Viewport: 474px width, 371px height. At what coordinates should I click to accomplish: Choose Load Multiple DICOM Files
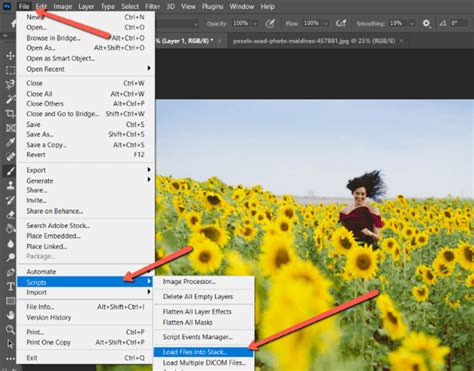click(203, 363)
